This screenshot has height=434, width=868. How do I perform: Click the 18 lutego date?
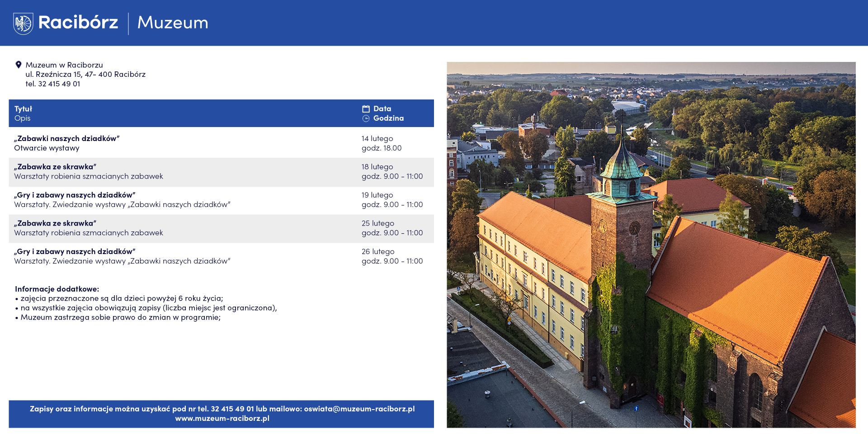pyautogui.click(x=377, y=167)
